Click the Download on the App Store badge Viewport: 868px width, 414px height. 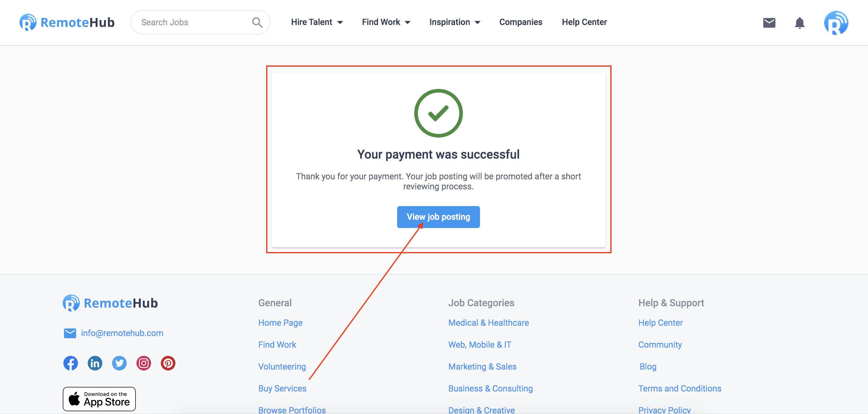point(99,398)
